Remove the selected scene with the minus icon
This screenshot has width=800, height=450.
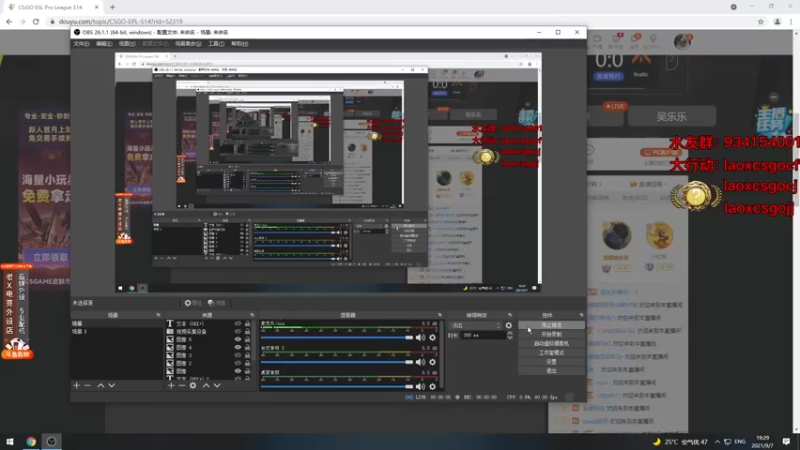87,386
